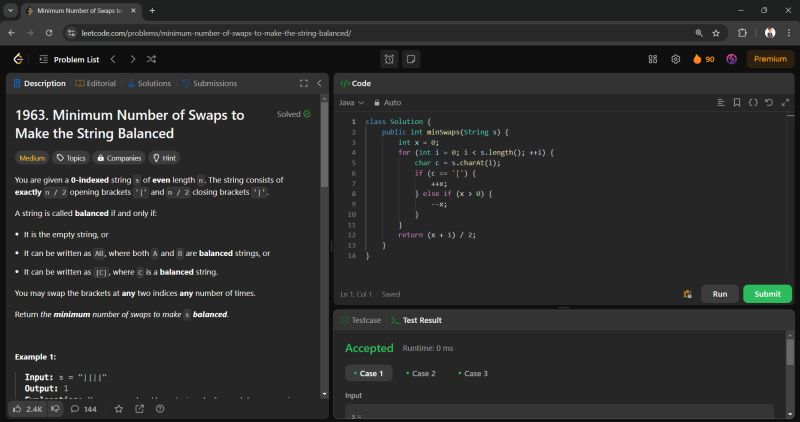Click the Run button
This screenshot has height=422, width=800.
[x=719, y=294]
